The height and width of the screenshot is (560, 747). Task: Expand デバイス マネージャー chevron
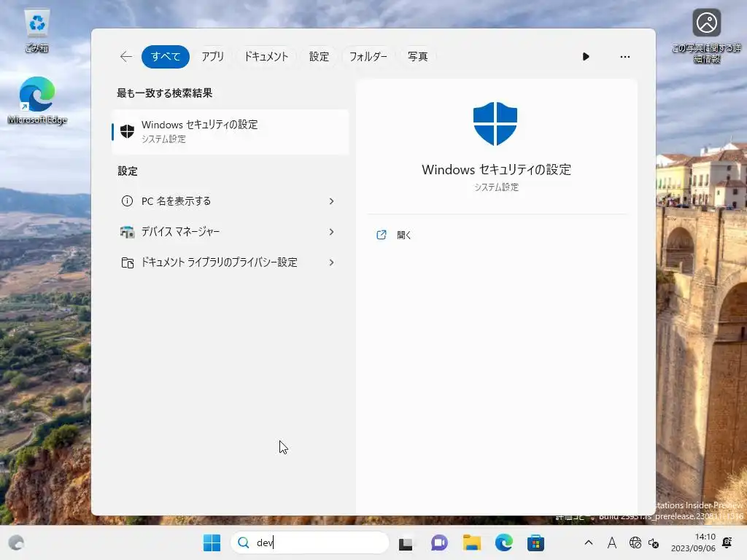[x=332, y=232]
